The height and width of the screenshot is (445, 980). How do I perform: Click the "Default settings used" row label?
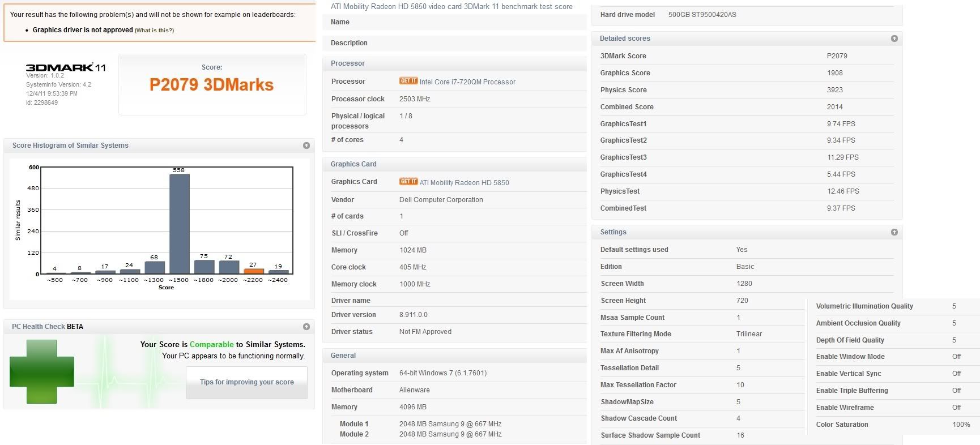click(634, 250)
